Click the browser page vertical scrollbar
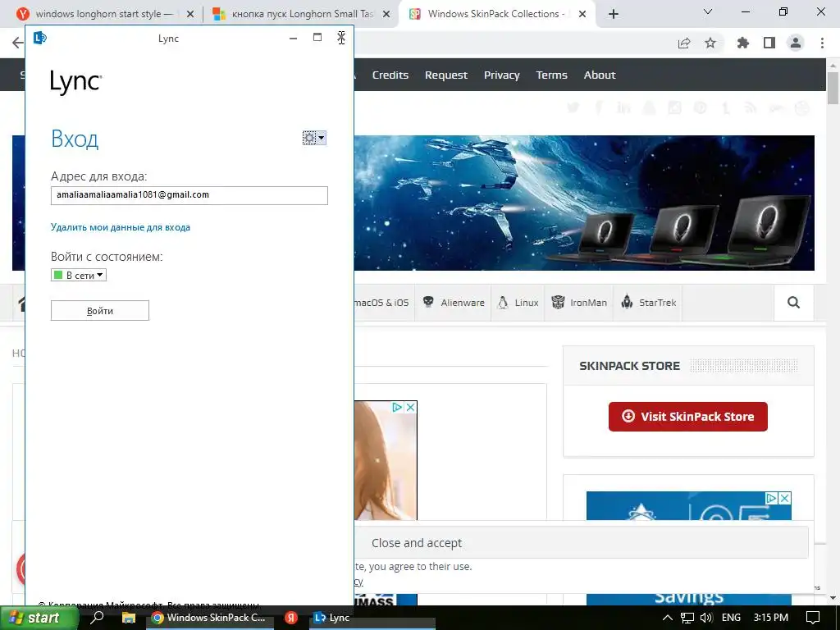Screen dimensions: 840x630 coord(833,89)
